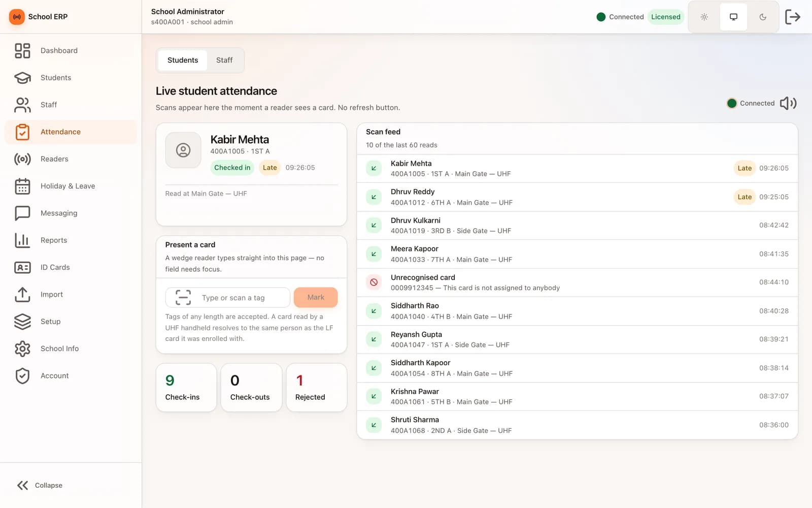Open Messaging chat bubble icon

22,213
